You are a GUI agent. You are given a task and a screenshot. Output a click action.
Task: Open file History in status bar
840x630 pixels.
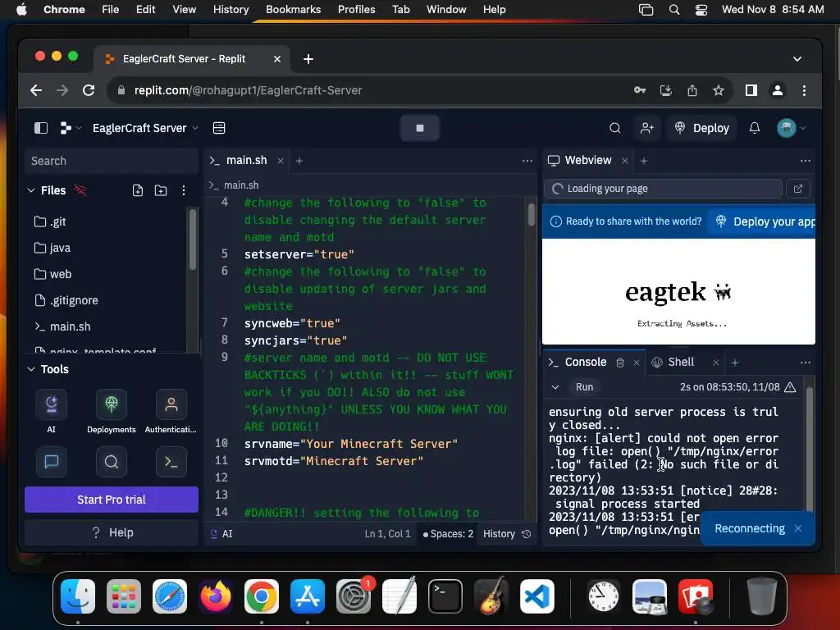pyautogui.click(x=507, y=533)
